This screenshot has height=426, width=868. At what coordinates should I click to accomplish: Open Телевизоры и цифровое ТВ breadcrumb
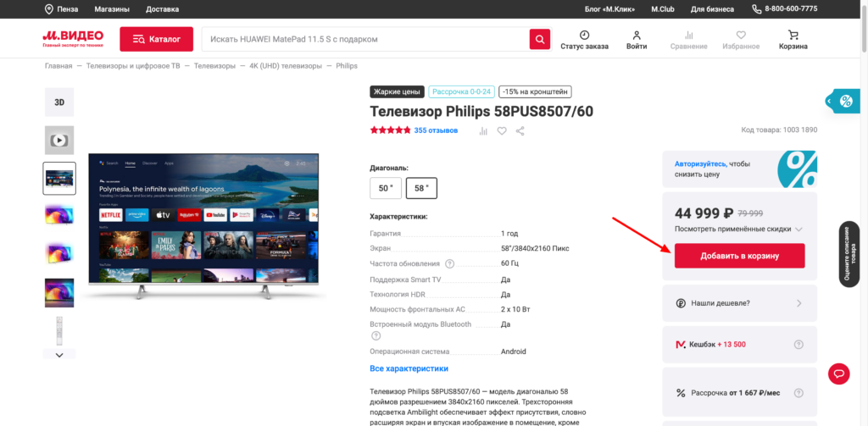[x=133, y=66]
